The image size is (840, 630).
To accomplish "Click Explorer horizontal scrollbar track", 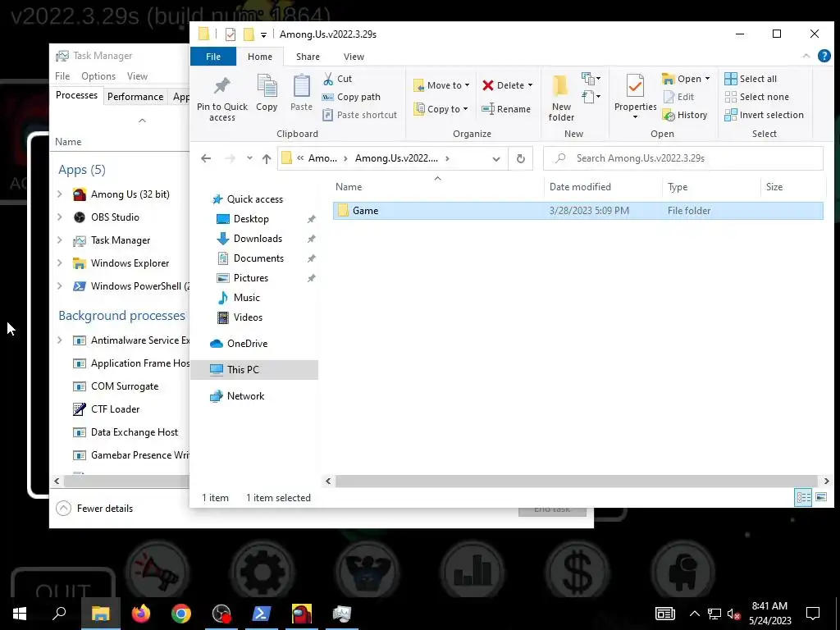I will (577, 481).
